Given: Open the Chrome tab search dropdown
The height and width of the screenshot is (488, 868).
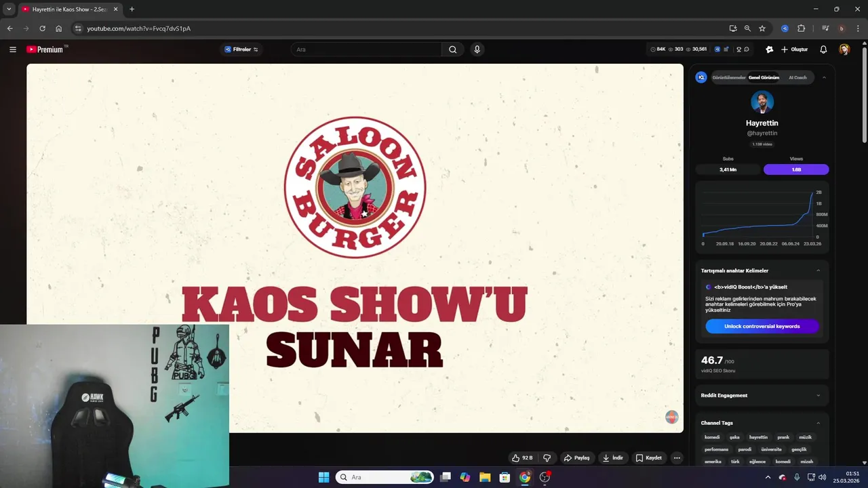Looking at the screenshot, I should tap(9, 9).
